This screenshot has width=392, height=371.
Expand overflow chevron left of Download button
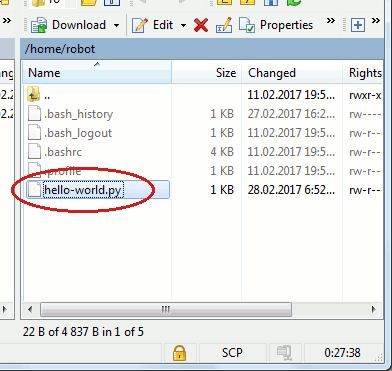coord(7,21)
